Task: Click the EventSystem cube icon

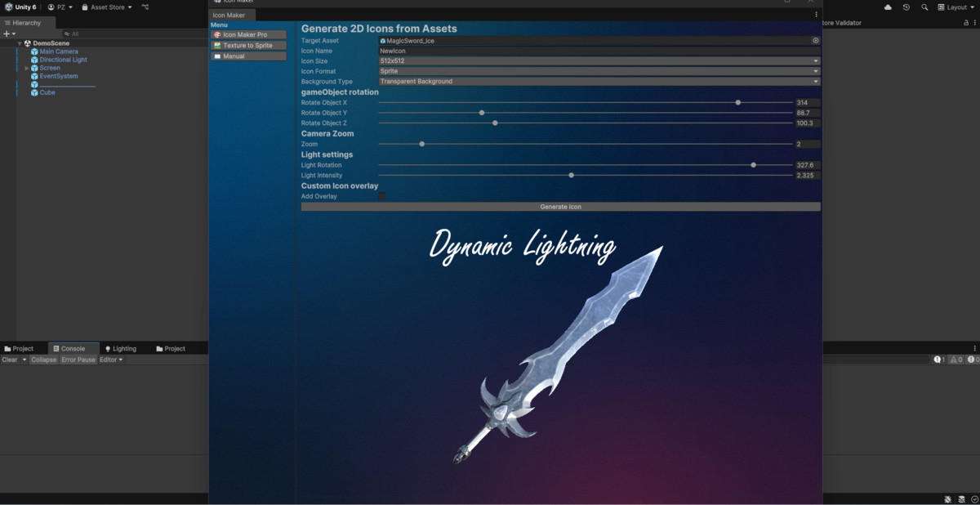Action: 34,76
